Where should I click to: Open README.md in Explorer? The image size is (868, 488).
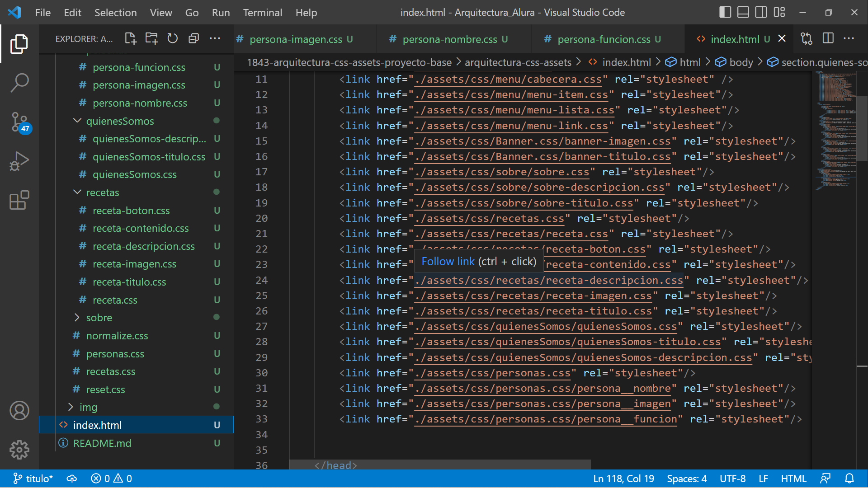136,443
